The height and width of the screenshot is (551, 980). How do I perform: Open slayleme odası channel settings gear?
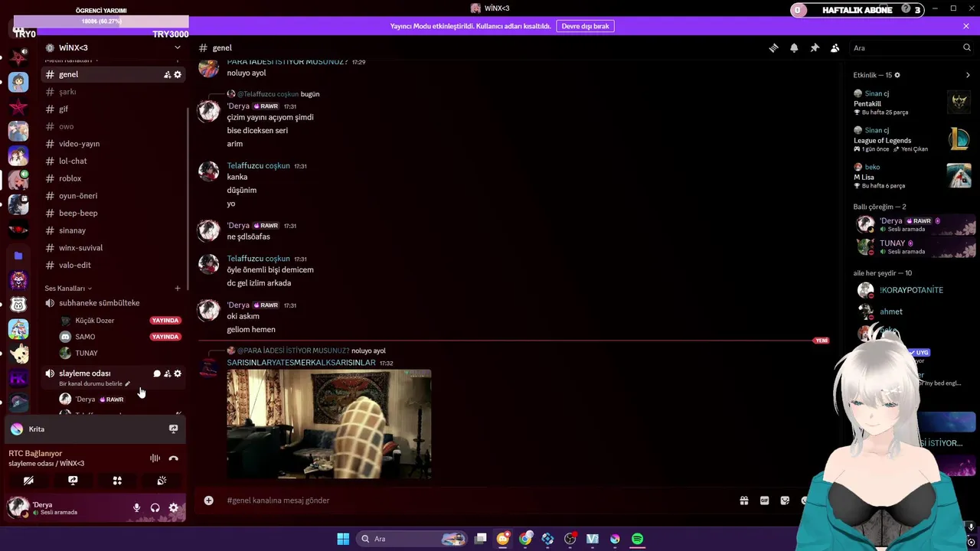click(x=178, y=373)
